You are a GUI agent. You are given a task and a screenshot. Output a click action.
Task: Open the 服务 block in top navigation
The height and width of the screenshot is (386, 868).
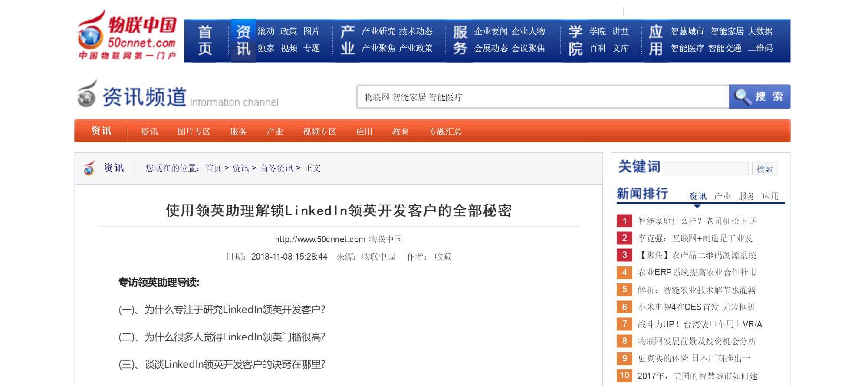pos(460,40)
